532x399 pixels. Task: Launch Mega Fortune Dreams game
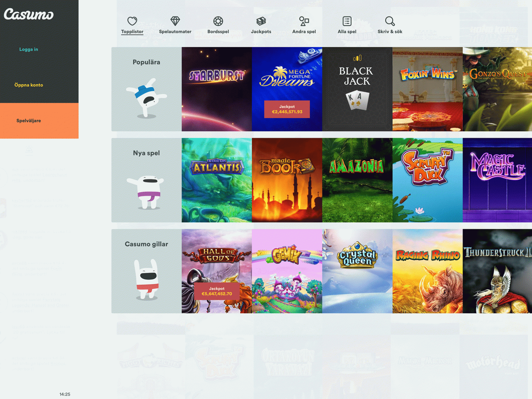click(287, 89)
